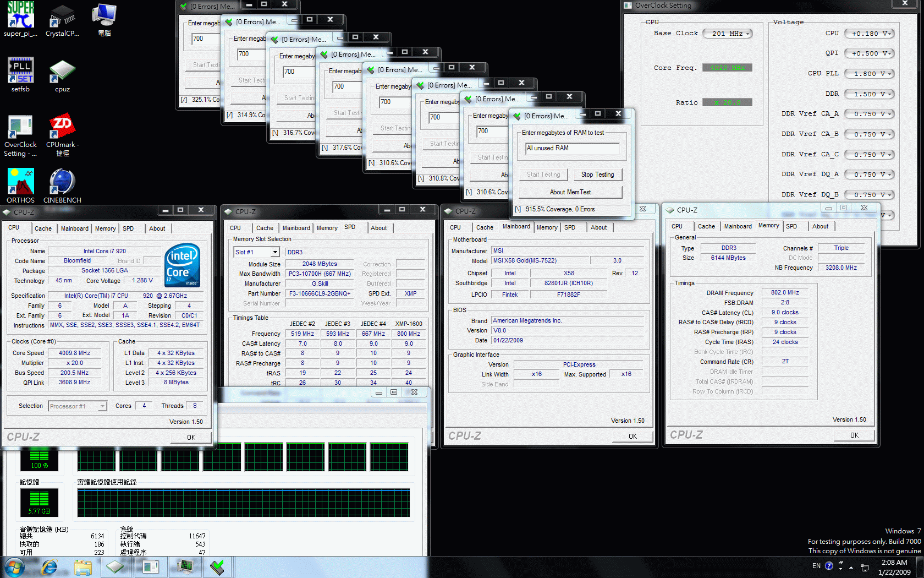The width and height of the screenshot is (924, 578).
Task: Open About tab in SPD CPU-Z window
Action: coord(378,228)
